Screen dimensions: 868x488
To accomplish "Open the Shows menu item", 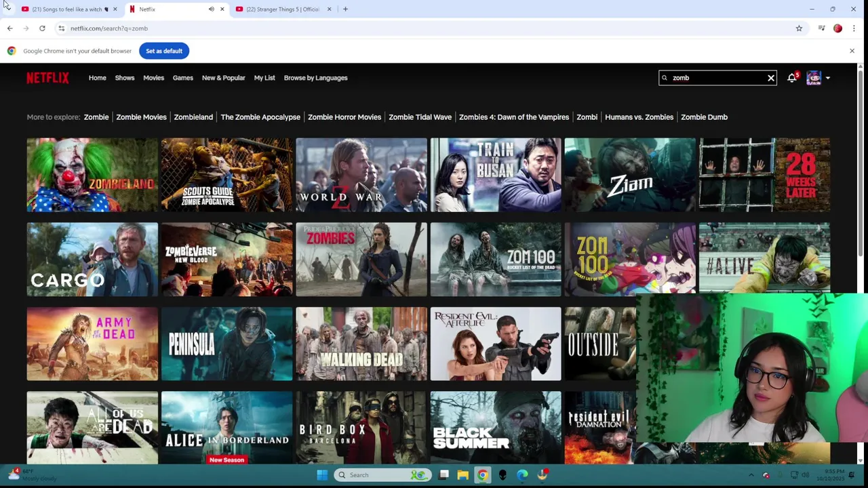I will (125, 78).
